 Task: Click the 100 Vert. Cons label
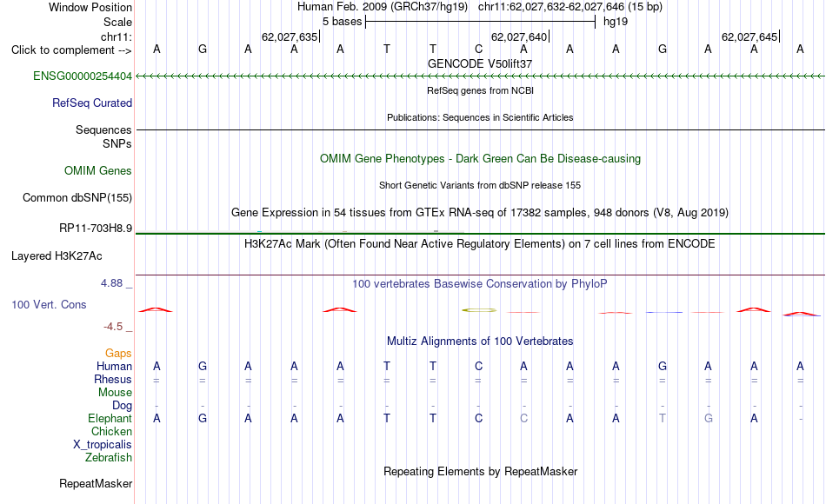point(49,304)
